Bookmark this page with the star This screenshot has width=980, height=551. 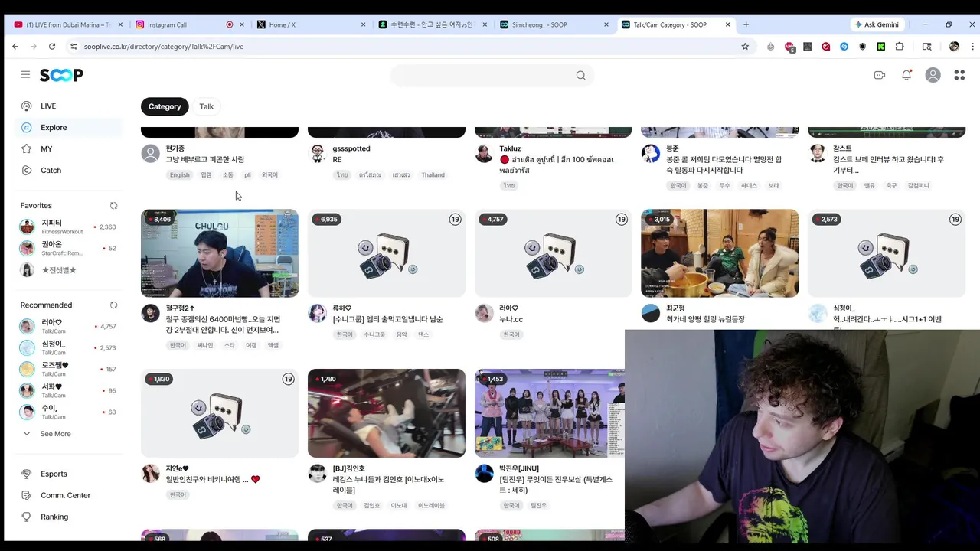pyautogui.click(x=745, y=47)
